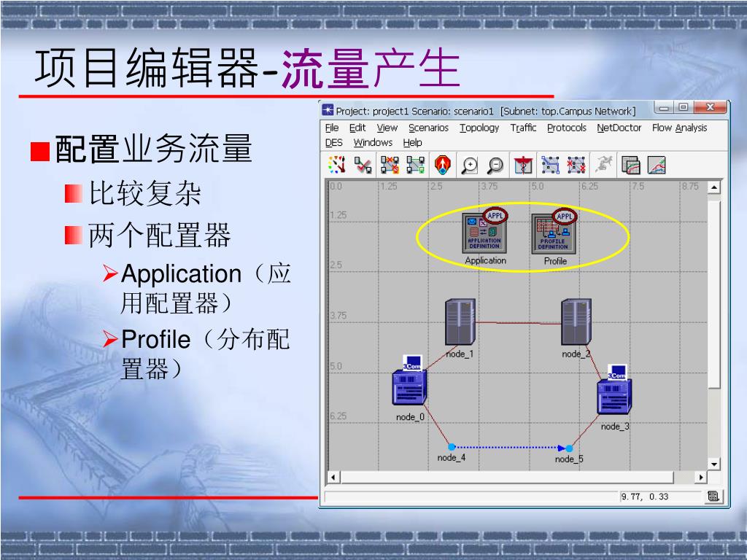Maximize the project1 window
This screenshot has height=560, width=747.
(x=683, y=108)
